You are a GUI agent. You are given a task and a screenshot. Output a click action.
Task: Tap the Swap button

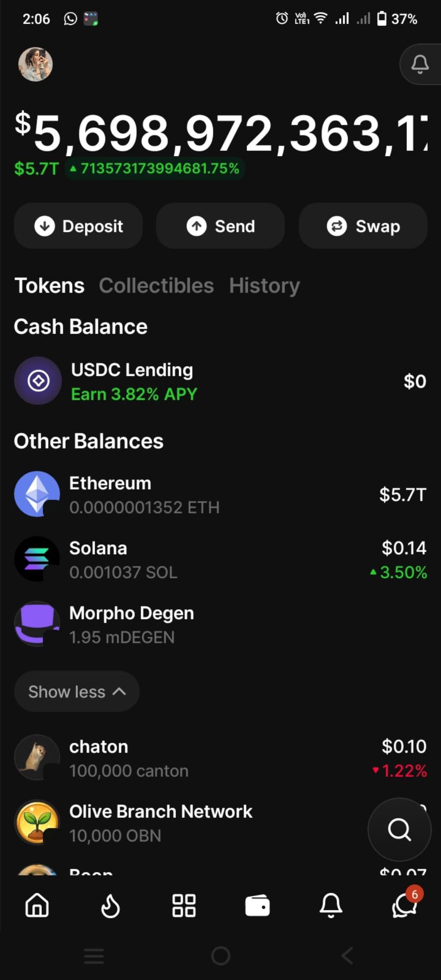tap(363, 226)
